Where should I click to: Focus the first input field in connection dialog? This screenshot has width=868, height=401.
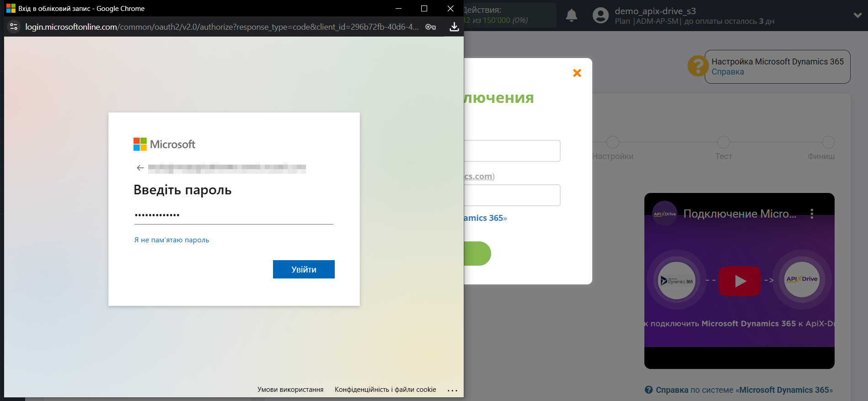coord(512,151)
